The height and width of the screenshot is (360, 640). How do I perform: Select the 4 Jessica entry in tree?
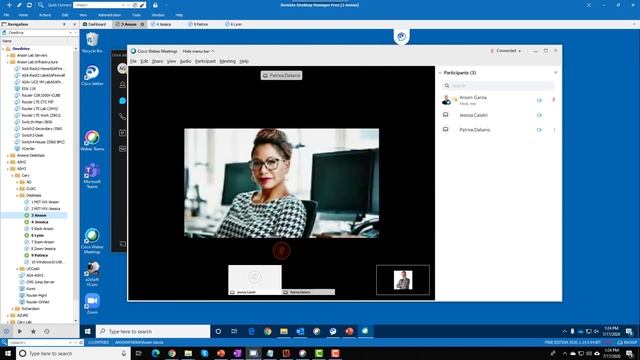click(40, 222)
